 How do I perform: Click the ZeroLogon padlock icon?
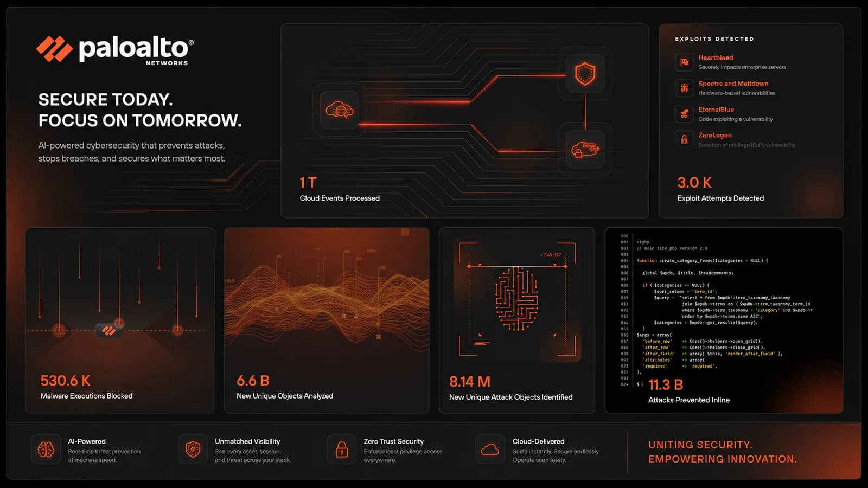click(684, 139)
